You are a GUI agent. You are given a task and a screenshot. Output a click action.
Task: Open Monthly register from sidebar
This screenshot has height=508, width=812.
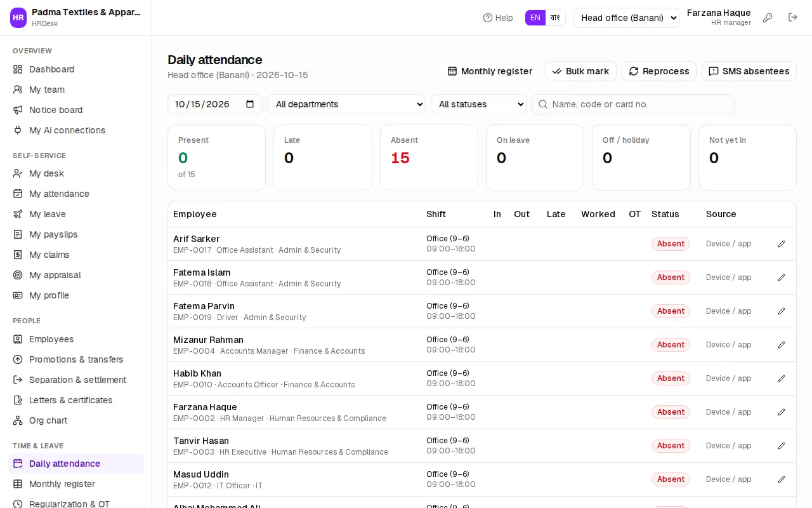[76, 484]
